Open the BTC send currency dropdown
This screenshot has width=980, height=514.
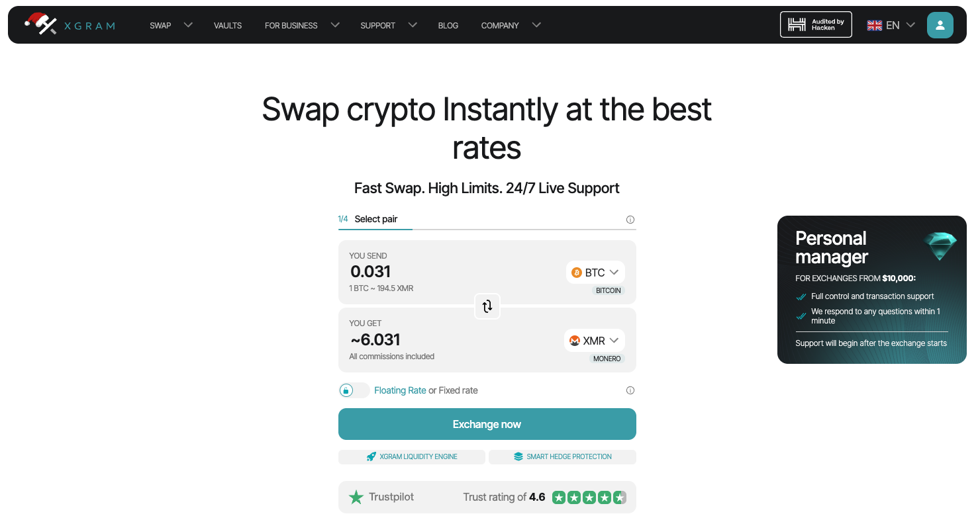coord(595,273)
